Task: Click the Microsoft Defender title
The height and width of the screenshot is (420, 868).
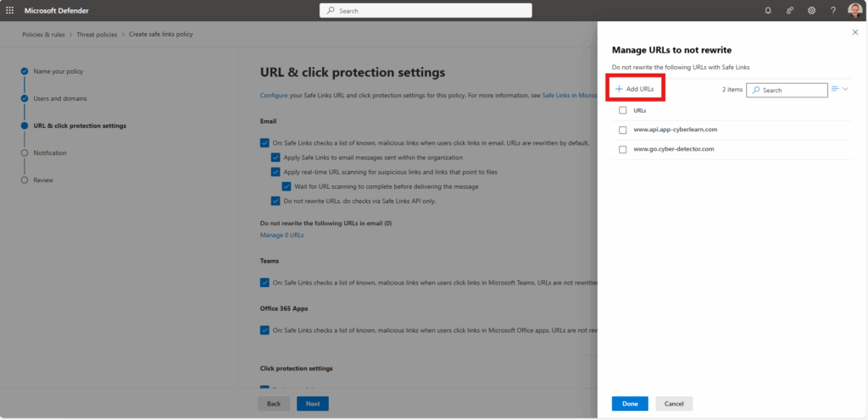Action: point(57,10)
